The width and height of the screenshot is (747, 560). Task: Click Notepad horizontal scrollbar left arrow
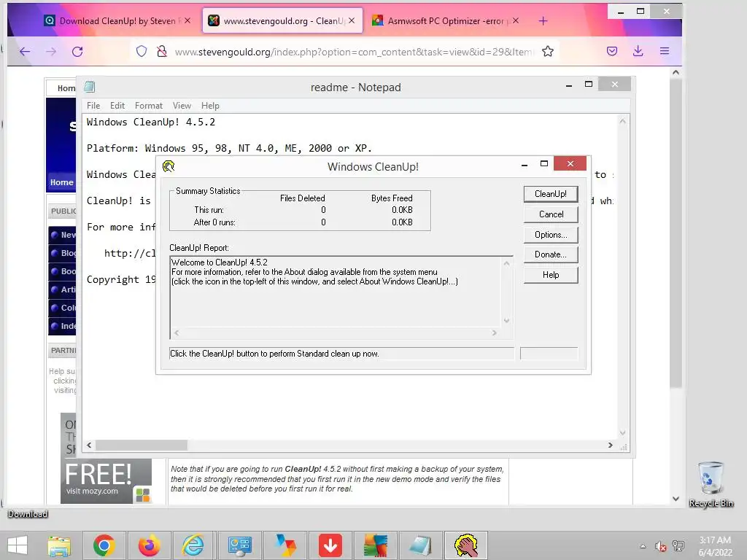coord(89,446)
